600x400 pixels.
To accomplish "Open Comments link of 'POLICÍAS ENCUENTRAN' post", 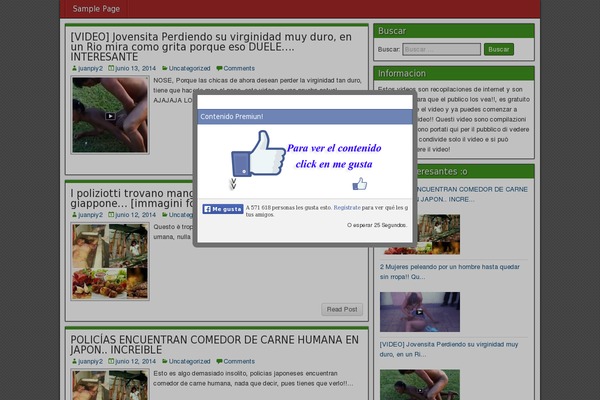I will tap(239, 361).
